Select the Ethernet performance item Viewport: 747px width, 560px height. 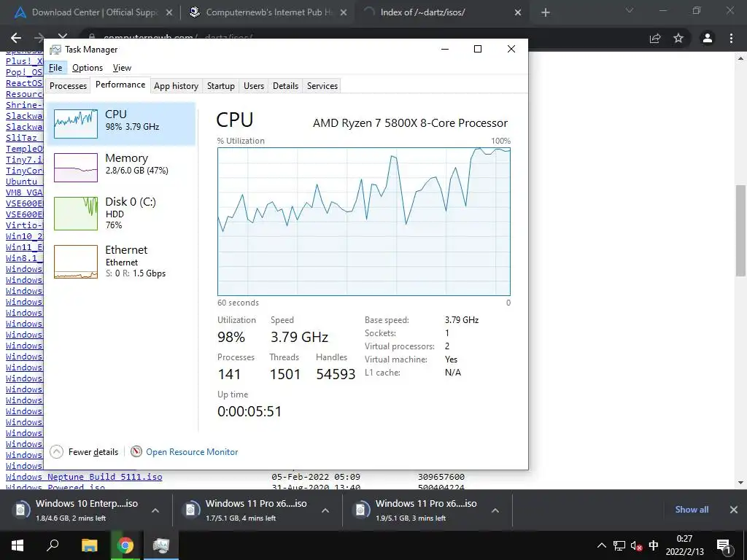point(122,262)
